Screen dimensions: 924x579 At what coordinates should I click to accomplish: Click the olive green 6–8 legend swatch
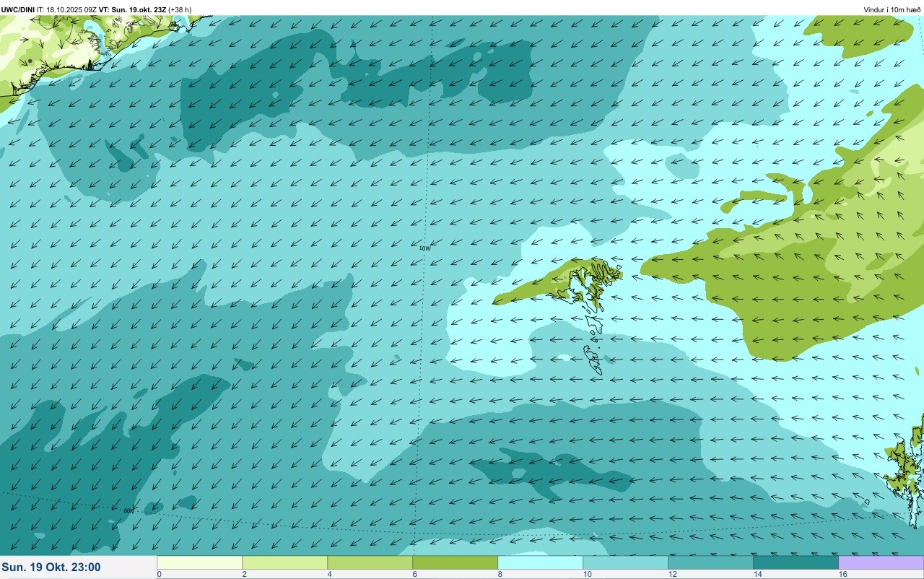pos(456,562)
